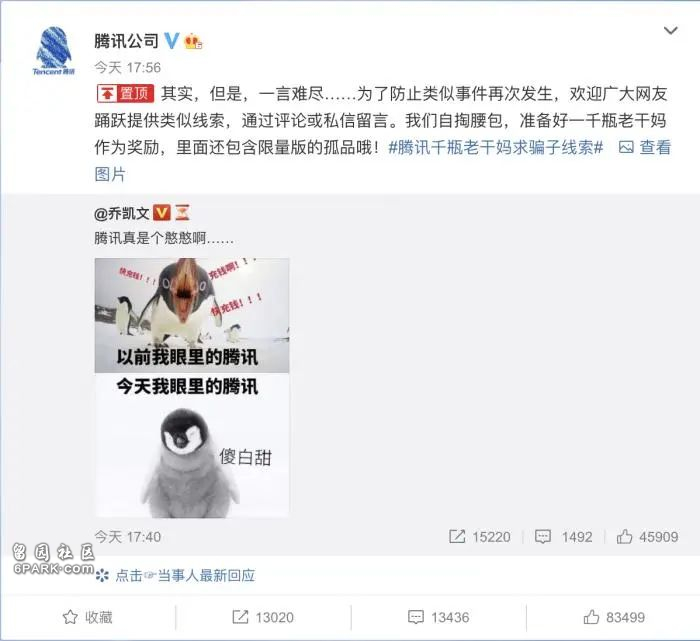
Task: Click the blue V verification badge
Action: tap(172, 41)
